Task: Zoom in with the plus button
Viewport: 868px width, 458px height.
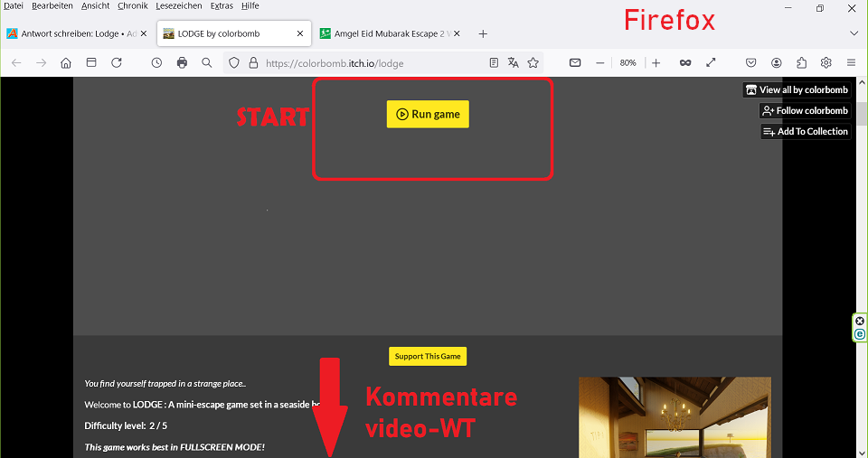Action: 656,63
